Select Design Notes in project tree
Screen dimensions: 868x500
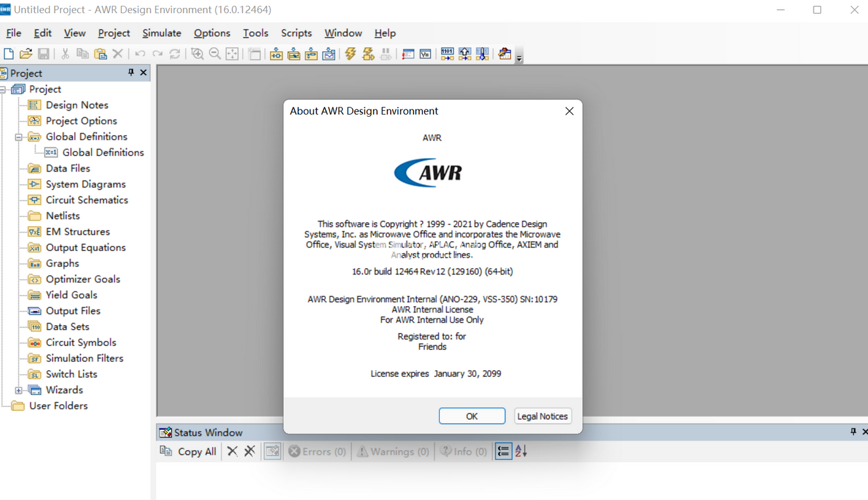[x=77, y=105]
